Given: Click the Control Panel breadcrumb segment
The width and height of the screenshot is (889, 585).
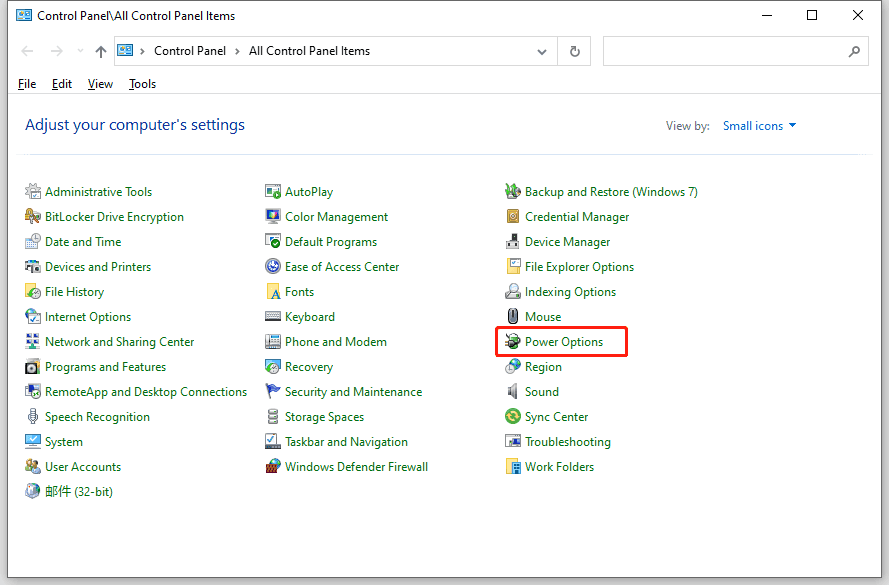Looking at the screenshot, I should [x=190, y=51].
